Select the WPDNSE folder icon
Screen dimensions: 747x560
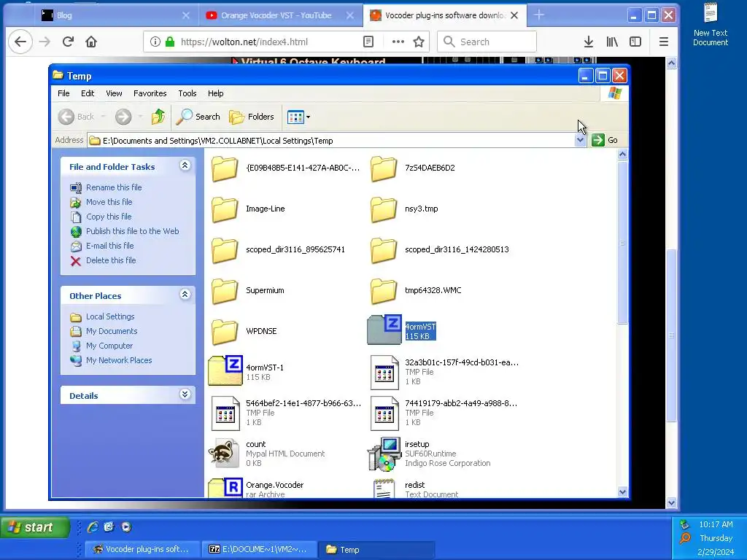(225, 332)
